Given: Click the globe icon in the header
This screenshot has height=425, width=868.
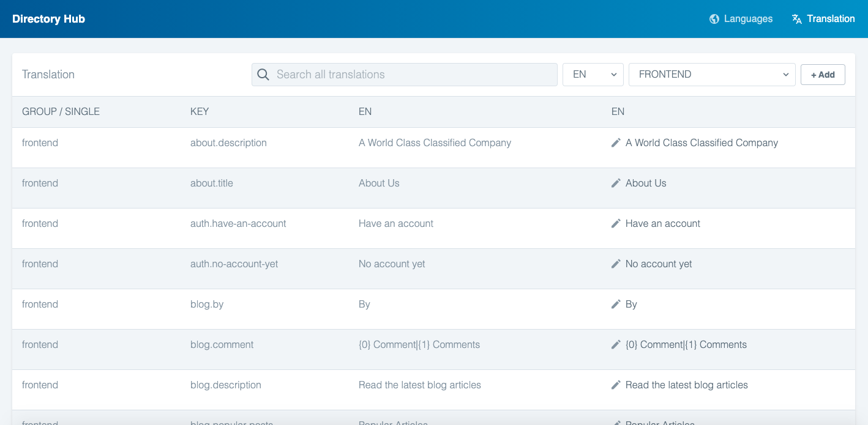Looking at the screenshot, I should tap(714, 19).
